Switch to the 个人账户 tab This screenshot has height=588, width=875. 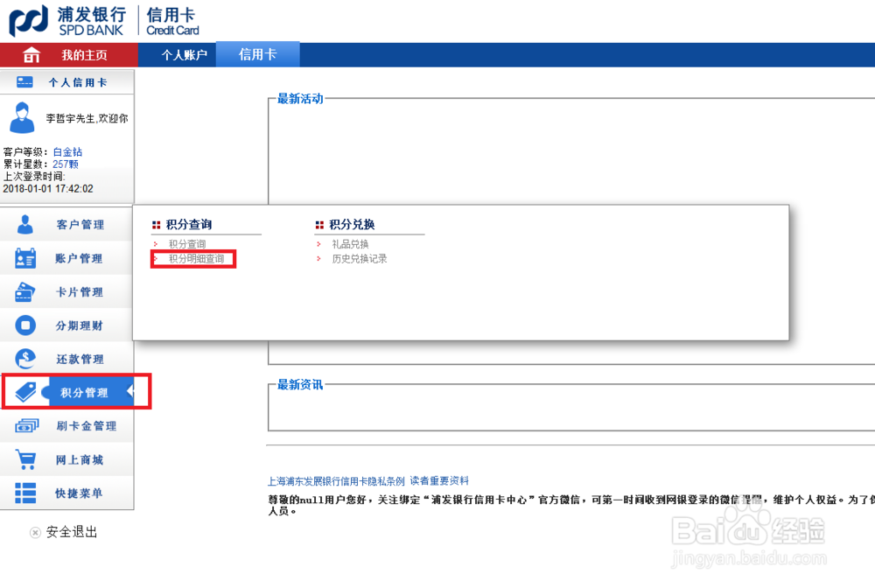pos(184,54)
